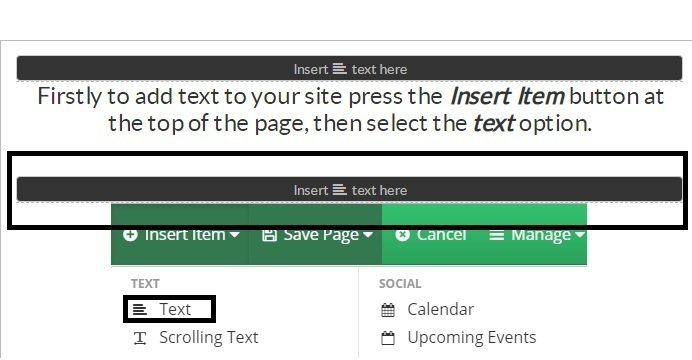This screenshot has height=360, width=692.
Task: Click the aligned-lines icon beside the Text option
Action: tap(140, 309)
